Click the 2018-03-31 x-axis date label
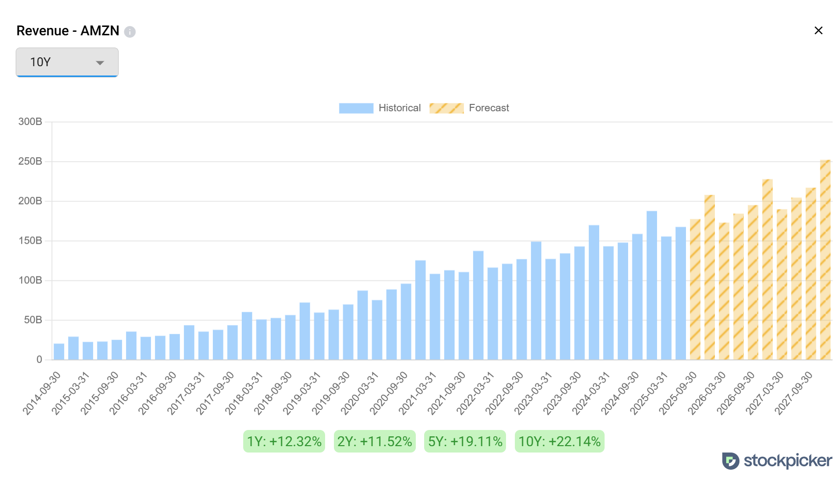 [244, 393]
